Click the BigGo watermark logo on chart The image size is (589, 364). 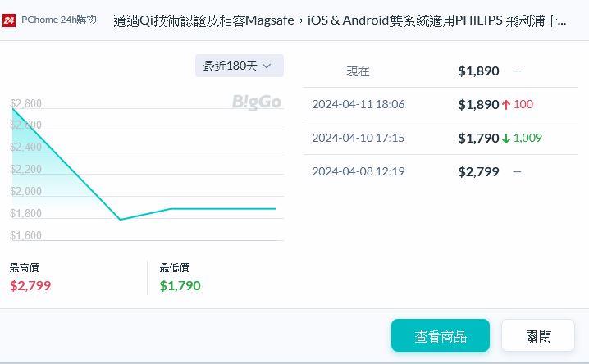tap(256, 102)
